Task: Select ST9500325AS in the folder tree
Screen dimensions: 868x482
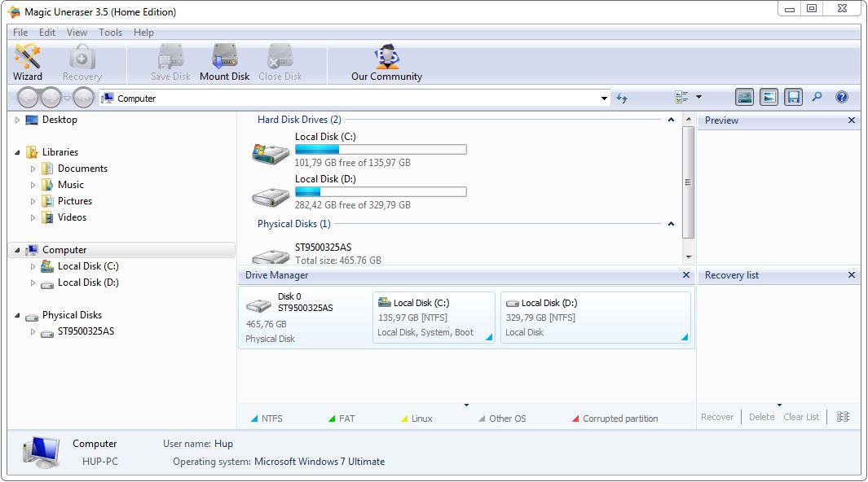Action: [86, 331]
